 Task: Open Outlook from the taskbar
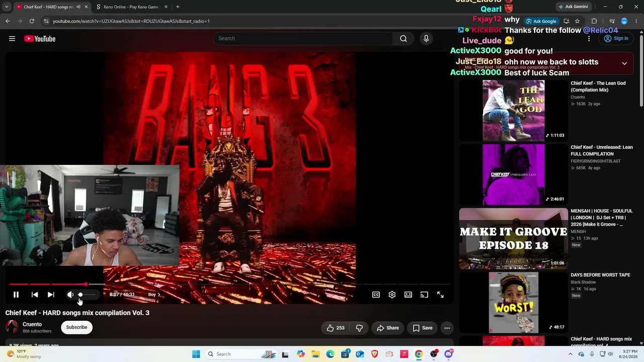tap(360, 354)
